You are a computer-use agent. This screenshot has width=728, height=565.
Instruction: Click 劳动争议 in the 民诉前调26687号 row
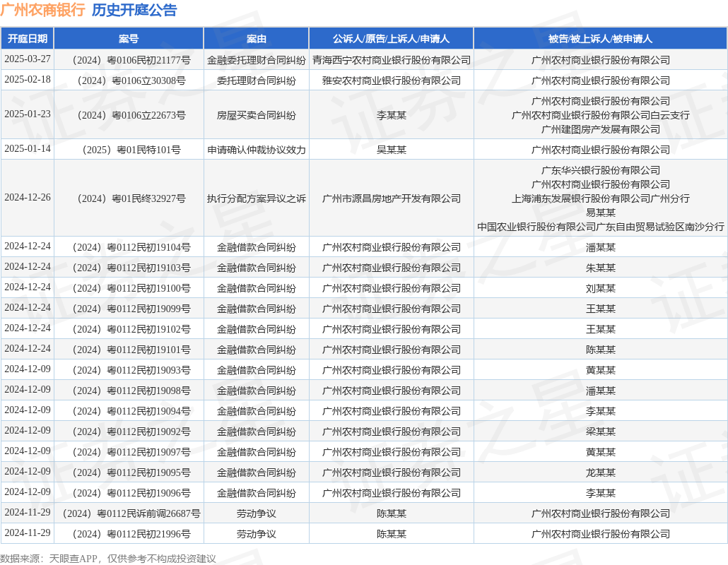257,513
